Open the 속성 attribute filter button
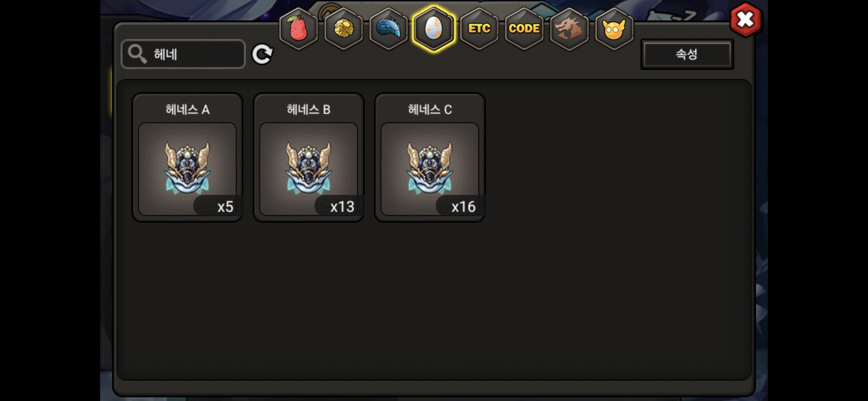This screenshot has width=868, height=401. [687, 54]
